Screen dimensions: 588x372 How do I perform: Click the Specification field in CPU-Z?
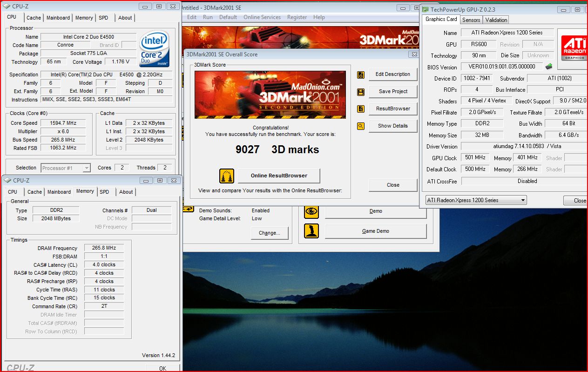coord(106,74)
